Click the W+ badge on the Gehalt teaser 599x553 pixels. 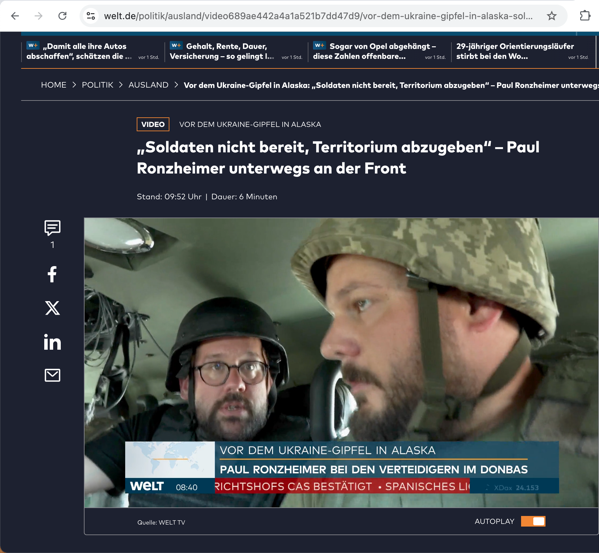[x=176, y=45]
